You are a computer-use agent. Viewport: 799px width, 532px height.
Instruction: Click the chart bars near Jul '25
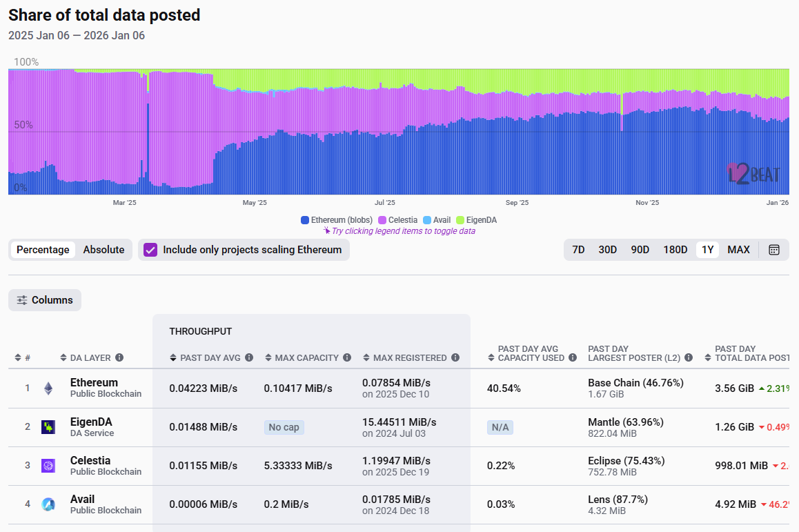tap(384, 152)
